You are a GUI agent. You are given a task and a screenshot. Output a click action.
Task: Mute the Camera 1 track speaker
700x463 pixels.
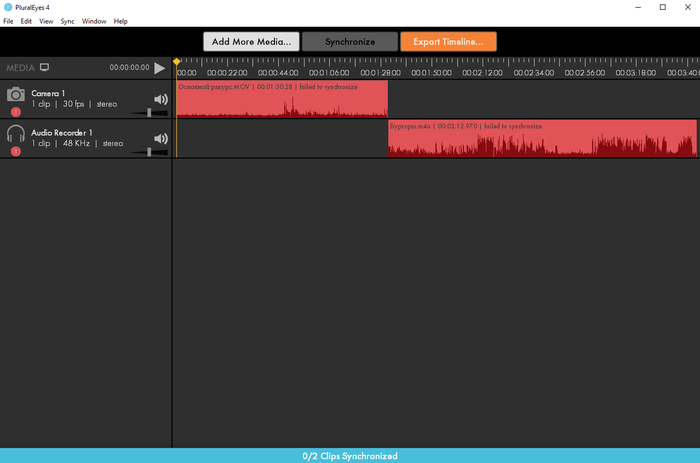click(x=160, y=99)
